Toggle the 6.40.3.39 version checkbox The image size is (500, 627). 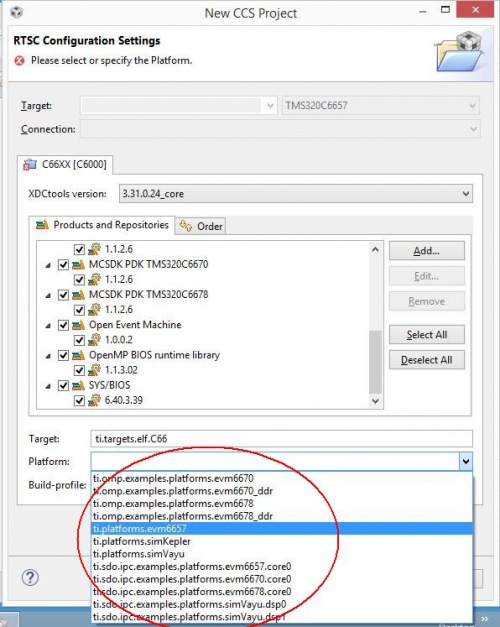pos(79,400)
